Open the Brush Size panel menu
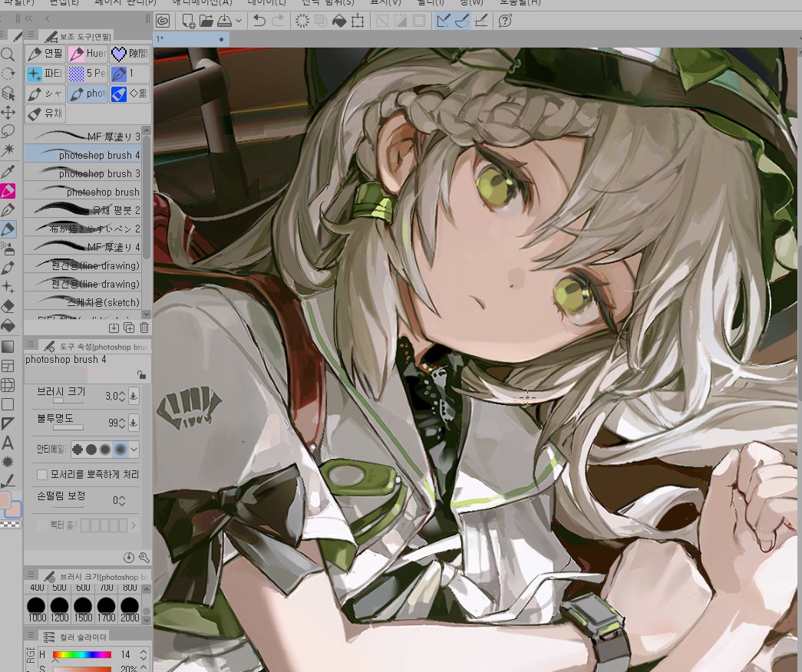This screenshot has height=672, width=802. [x=31, y=575]
